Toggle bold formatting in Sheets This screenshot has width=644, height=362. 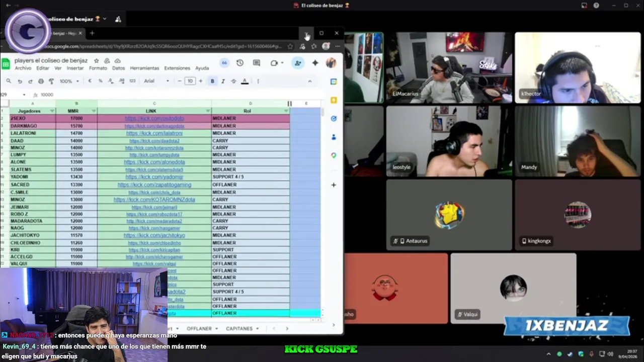point(212,81)
